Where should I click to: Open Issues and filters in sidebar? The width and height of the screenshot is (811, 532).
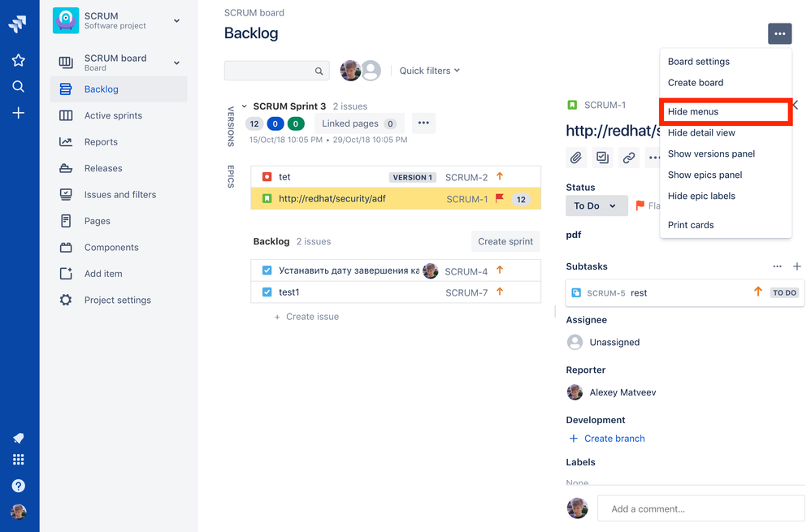tap(119, 194)
